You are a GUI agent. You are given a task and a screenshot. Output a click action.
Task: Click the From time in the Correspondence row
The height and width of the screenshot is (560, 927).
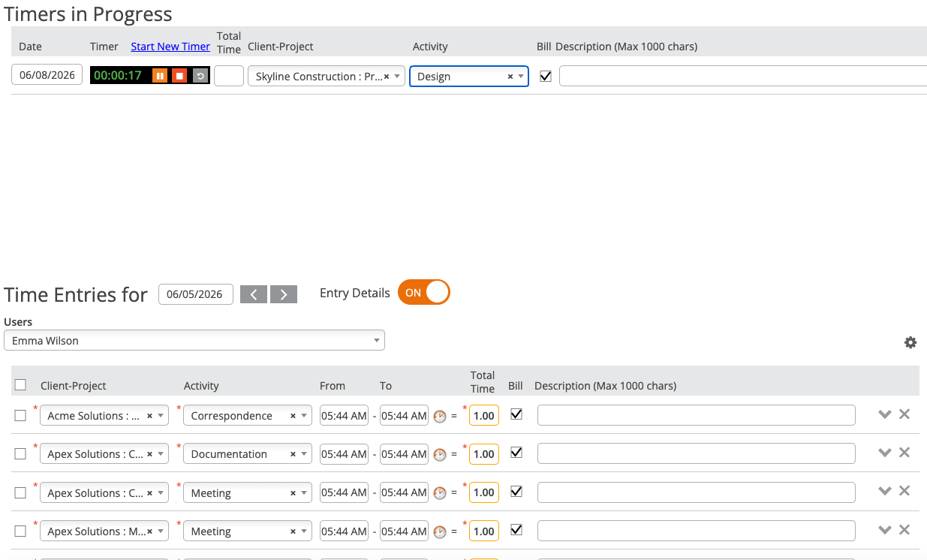pos(344,416)
